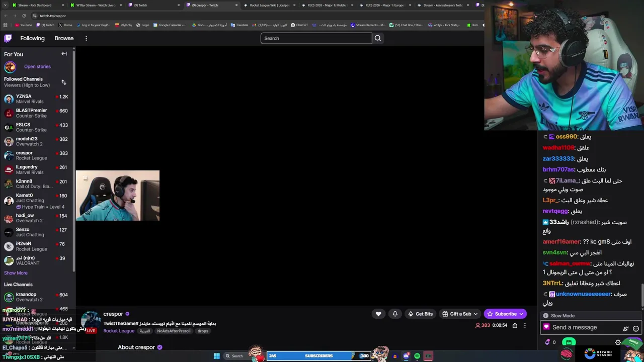Go back in browser history
Viewport: 644px width, 362px height.
(x=5, y=16)
